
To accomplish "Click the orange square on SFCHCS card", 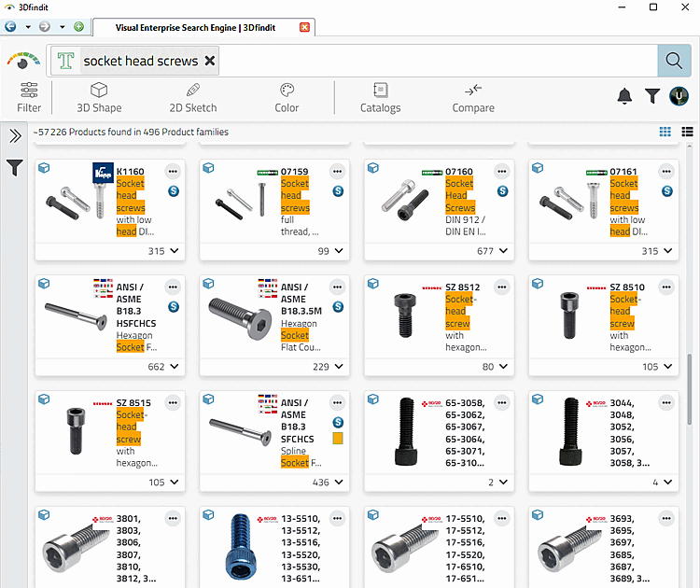I will click(338, 439).
